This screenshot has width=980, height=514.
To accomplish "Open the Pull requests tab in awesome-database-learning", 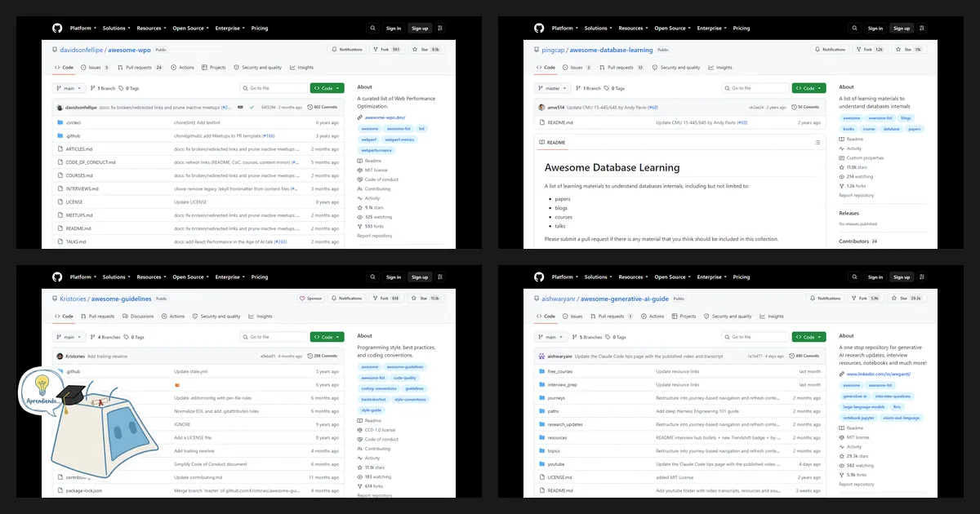I will point(622,68).
